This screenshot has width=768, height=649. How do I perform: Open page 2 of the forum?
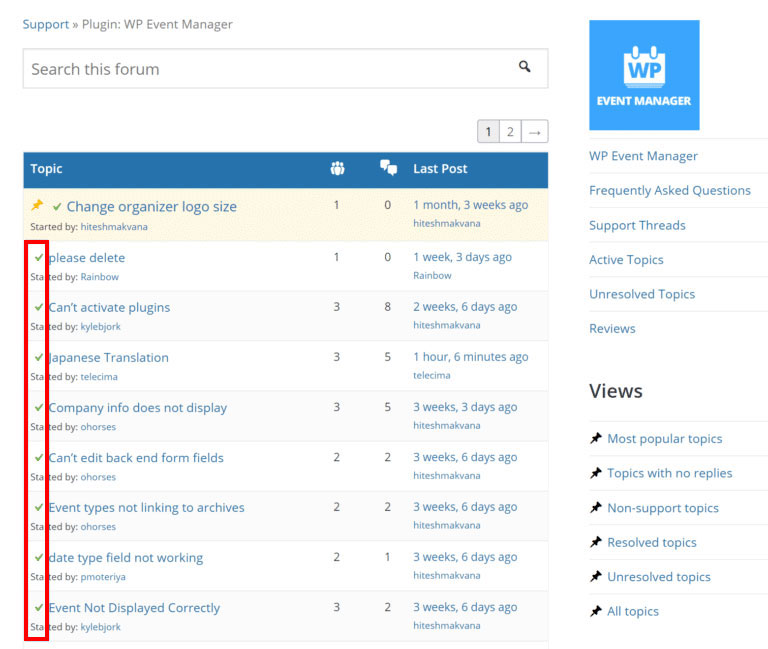pyautogui.click(x=510, y=132)
